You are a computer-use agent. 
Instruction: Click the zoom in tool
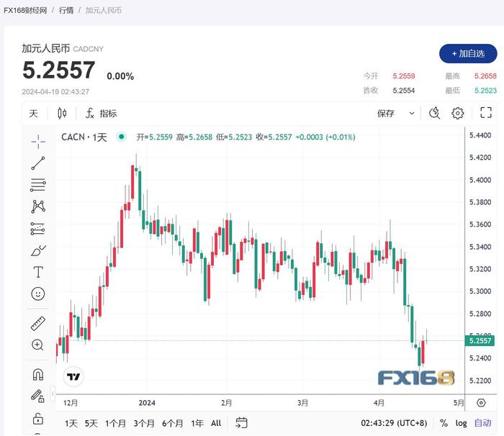pos(38,345)
